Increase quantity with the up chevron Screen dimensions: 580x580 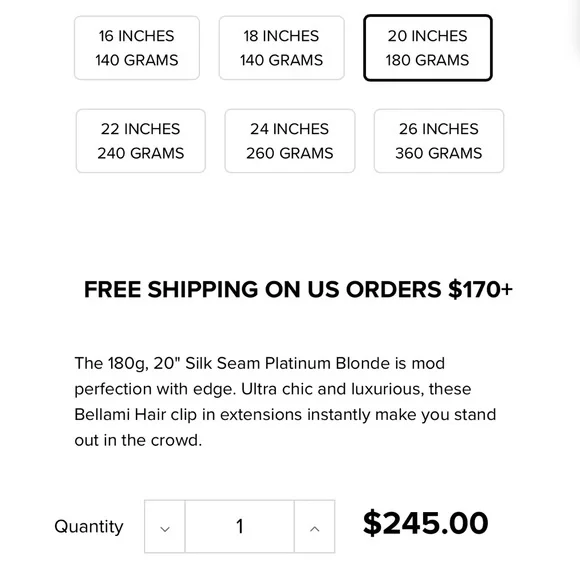tap(314, 526)
